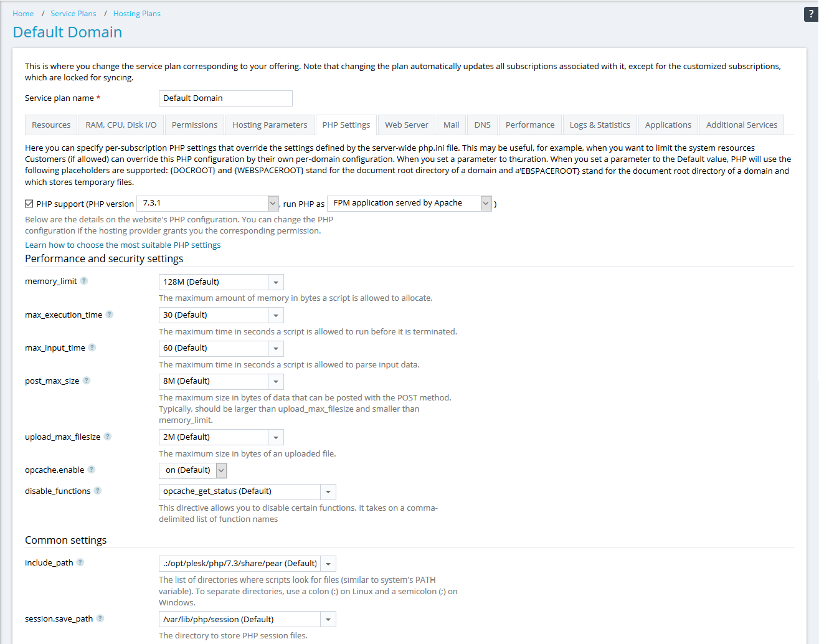Viewport: 819px width, 644px height.
Task: Open the Web Server tab
Action: (x=406, y=125)
